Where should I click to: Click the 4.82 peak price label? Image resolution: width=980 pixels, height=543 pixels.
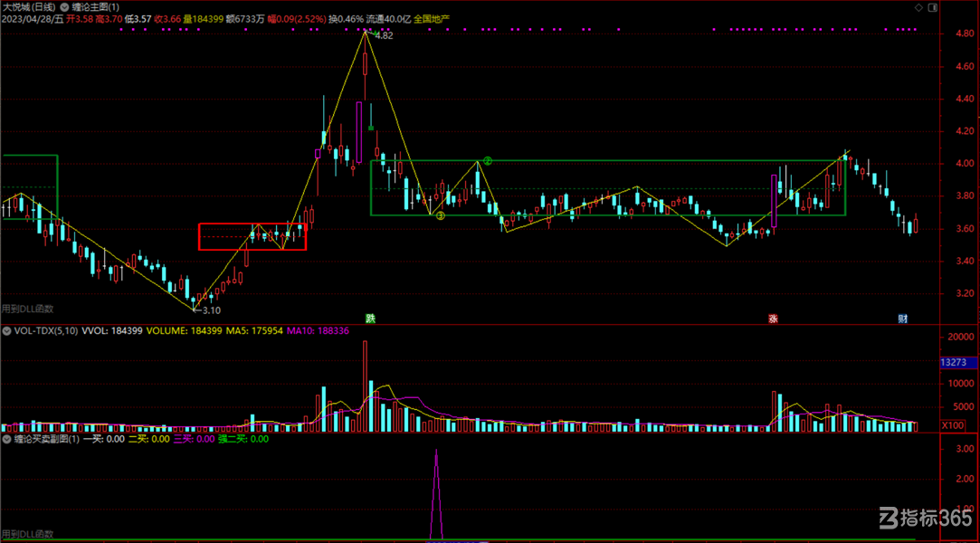tap(384, 35)
